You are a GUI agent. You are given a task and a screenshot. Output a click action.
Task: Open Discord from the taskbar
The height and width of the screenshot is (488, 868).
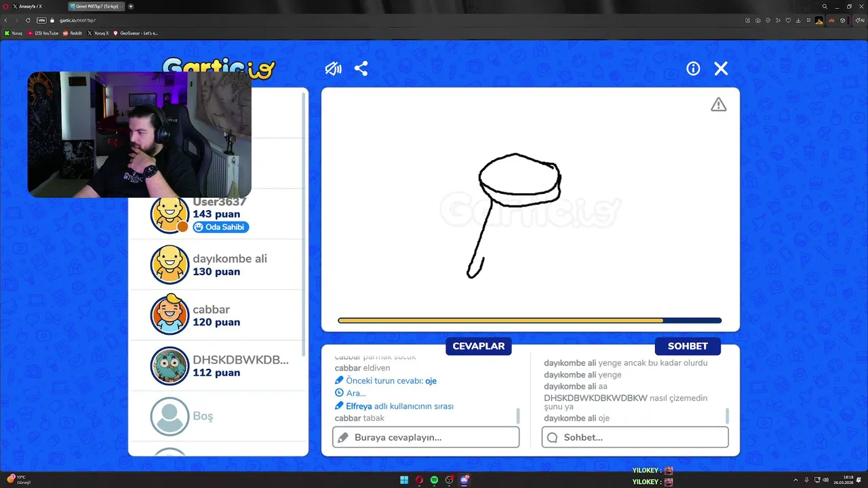(465, 480)
